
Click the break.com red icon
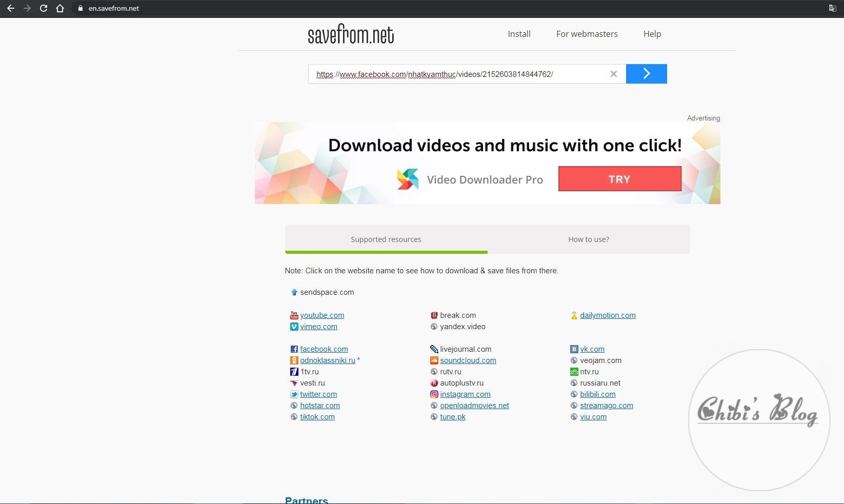click(x=434, y=315)
